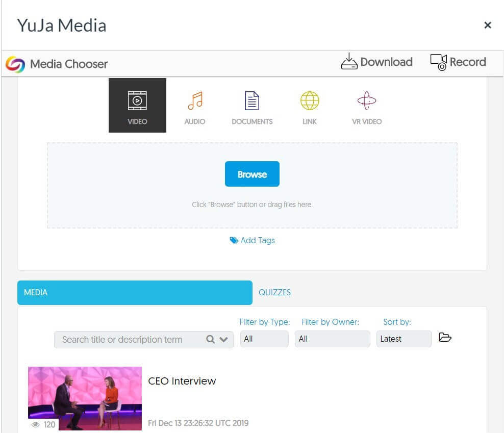The width and height of the screenshot is (504, 433).
Task: Click the Media Chooser heading
Action: [x=69, y=64]
